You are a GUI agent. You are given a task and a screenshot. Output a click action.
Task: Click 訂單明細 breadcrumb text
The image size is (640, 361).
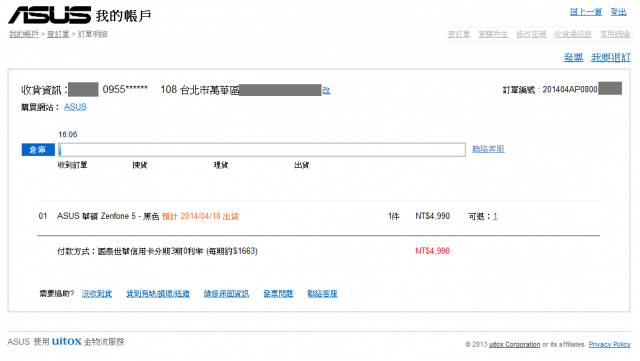(x=93, y=34)
